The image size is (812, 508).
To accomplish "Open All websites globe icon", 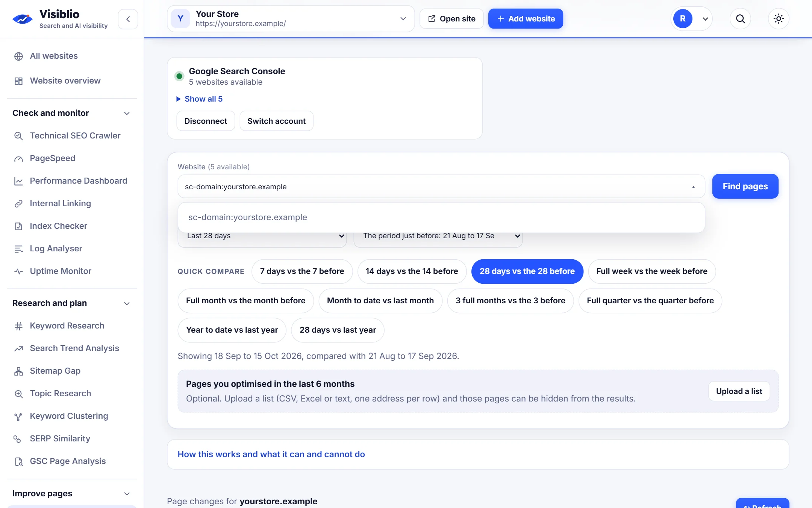I will 18,56.
